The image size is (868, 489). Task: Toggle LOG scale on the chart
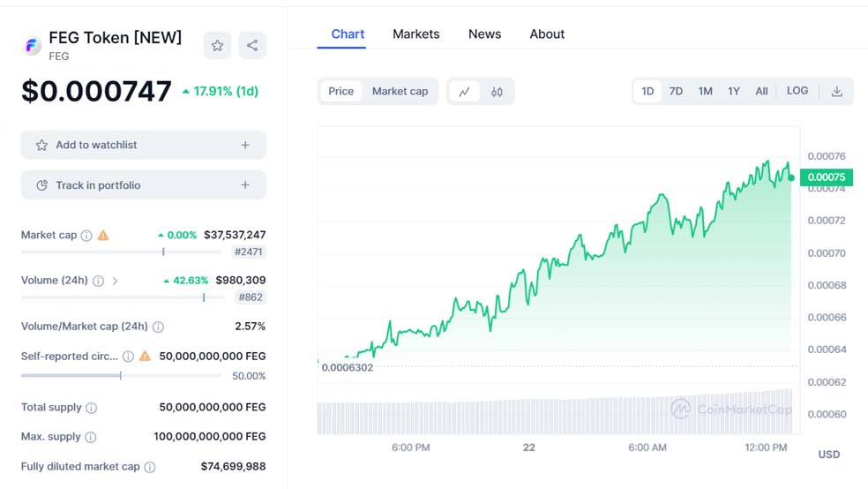[797, 91]
